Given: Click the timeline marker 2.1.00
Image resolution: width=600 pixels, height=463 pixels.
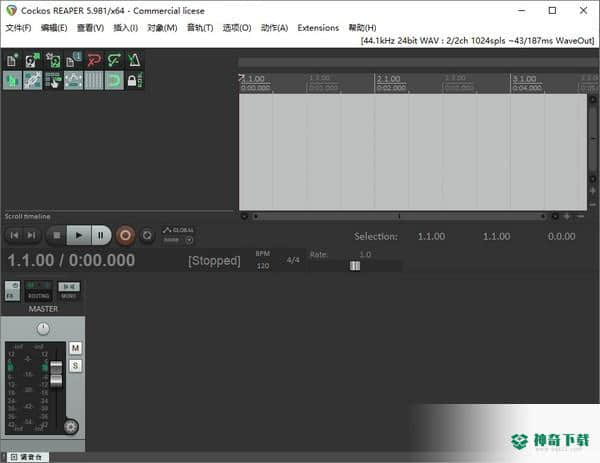Looking at the screenshot, I should click(388, 79).
